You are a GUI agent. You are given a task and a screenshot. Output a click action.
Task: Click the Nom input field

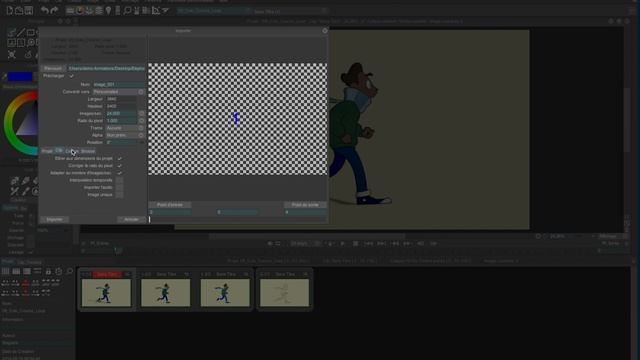coord(119,84)
